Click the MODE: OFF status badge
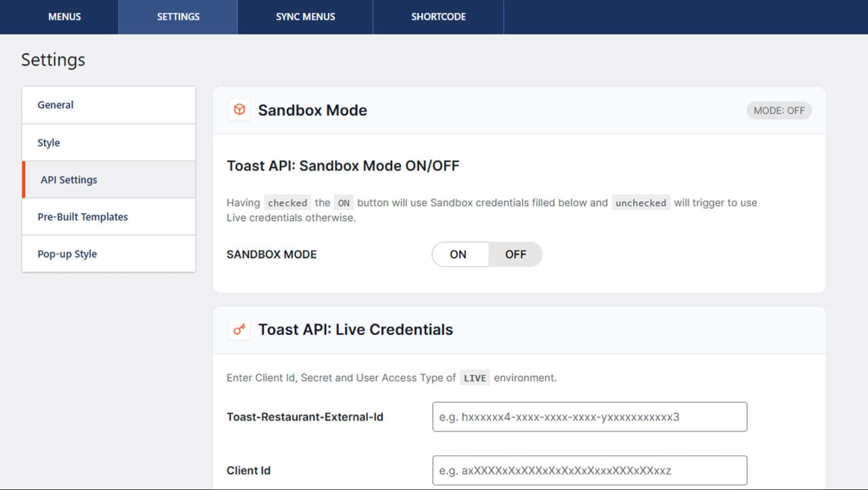Viewport: 868px width, 490px height. pos(779,110)
